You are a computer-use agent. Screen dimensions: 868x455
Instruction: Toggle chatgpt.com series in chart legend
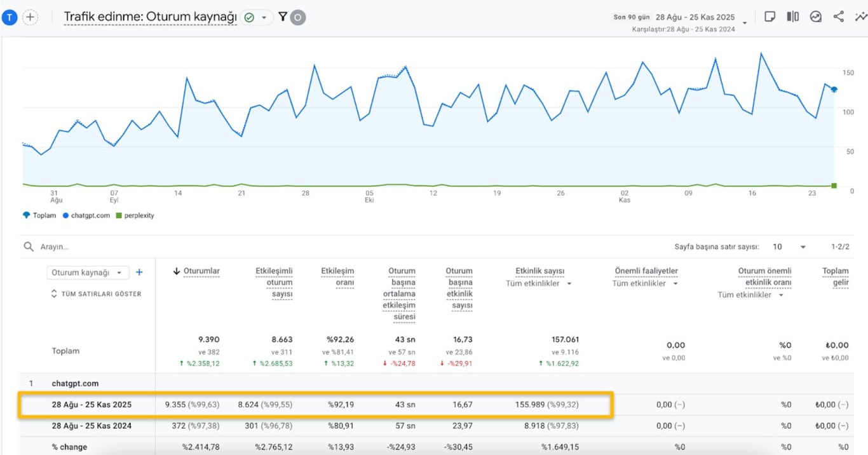coord(88,215)
